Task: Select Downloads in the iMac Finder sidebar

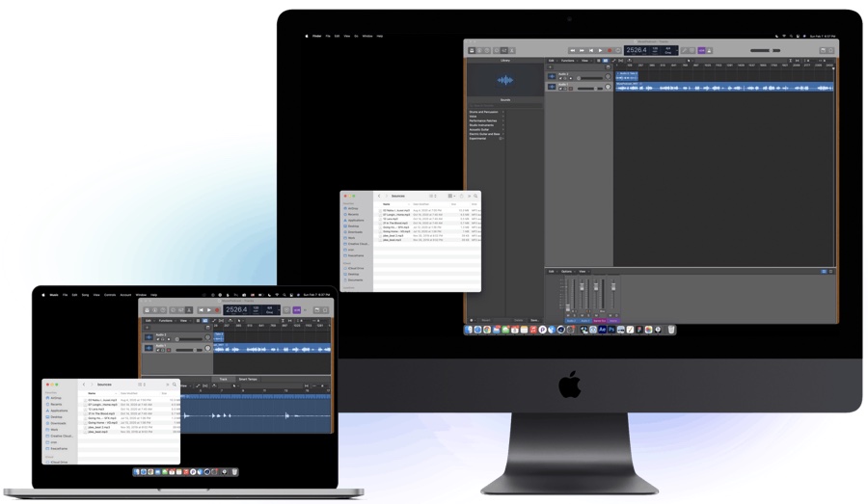Action: [x=355, y=232]
